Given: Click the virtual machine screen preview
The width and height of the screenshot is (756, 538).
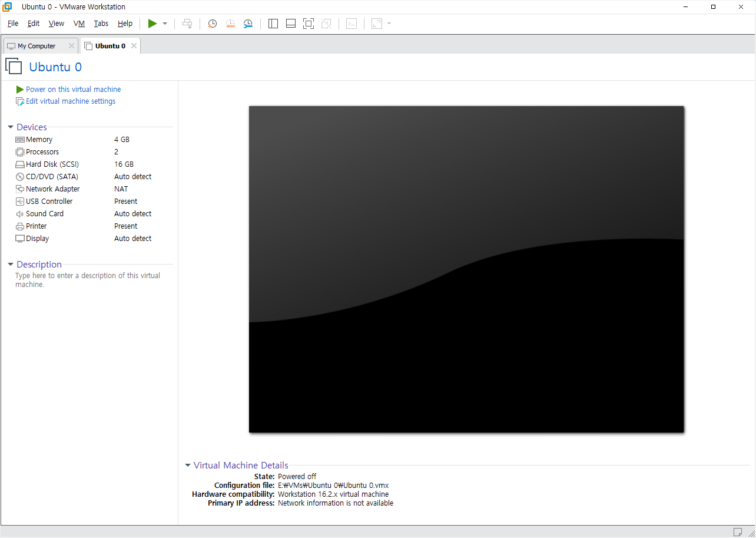Looking at the screenshot, I should coord(466,269).
